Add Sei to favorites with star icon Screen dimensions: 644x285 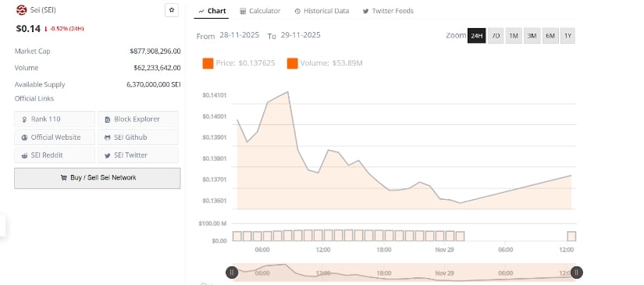coord(172,10)
